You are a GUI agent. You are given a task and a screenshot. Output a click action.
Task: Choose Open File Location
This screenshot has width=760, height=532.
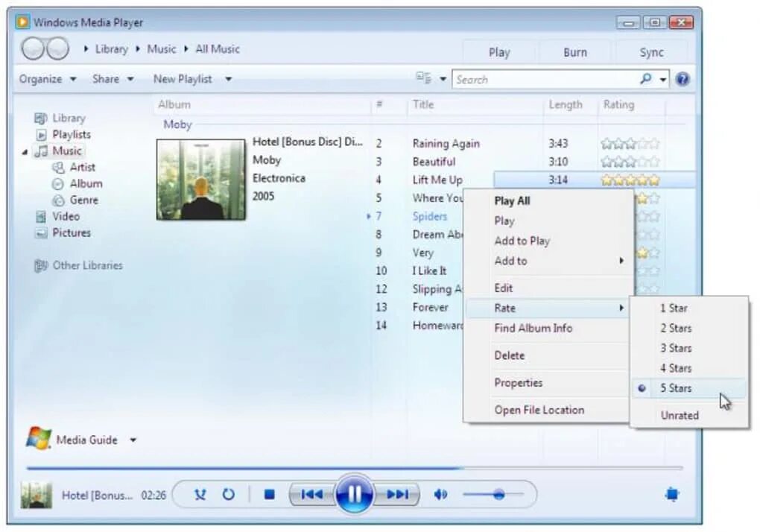(548, 410)
